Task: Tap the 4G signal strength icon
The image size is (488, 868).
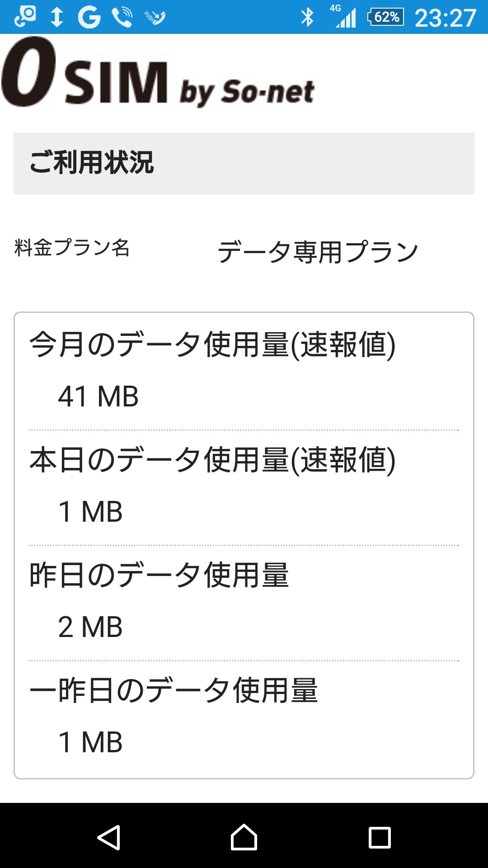Action: 345,18
